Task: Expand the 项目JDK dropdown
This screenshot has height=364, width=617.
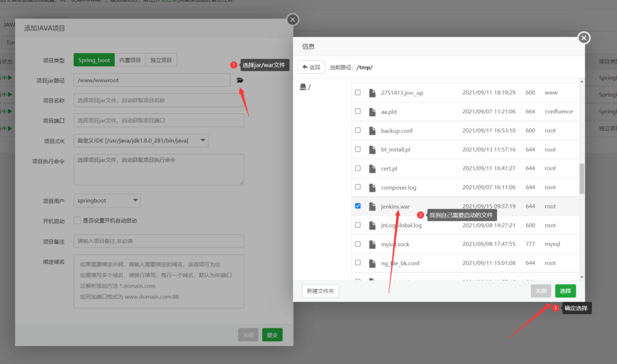Action: coord(141,140)
